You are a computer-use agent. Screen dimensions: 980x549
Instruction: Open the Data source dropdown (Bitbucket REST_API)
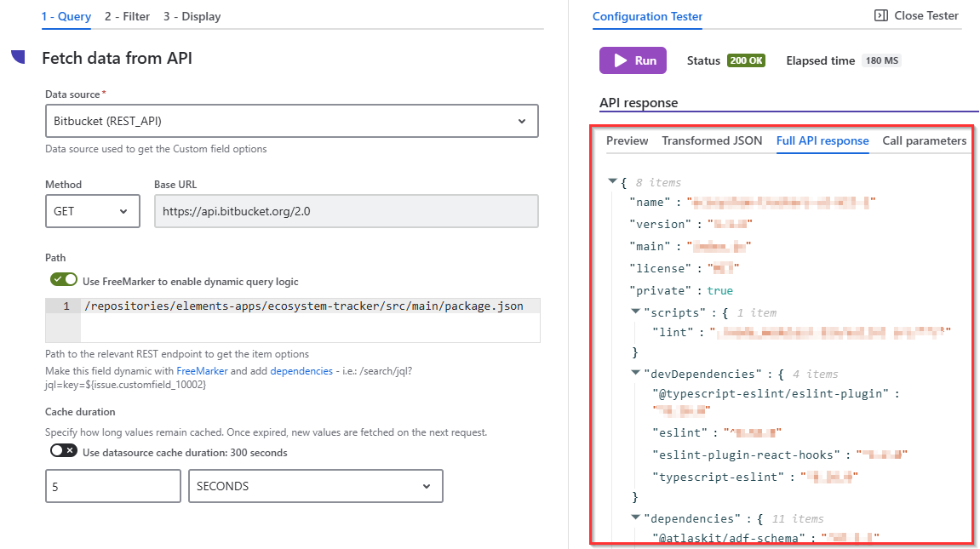click(292, 121)
